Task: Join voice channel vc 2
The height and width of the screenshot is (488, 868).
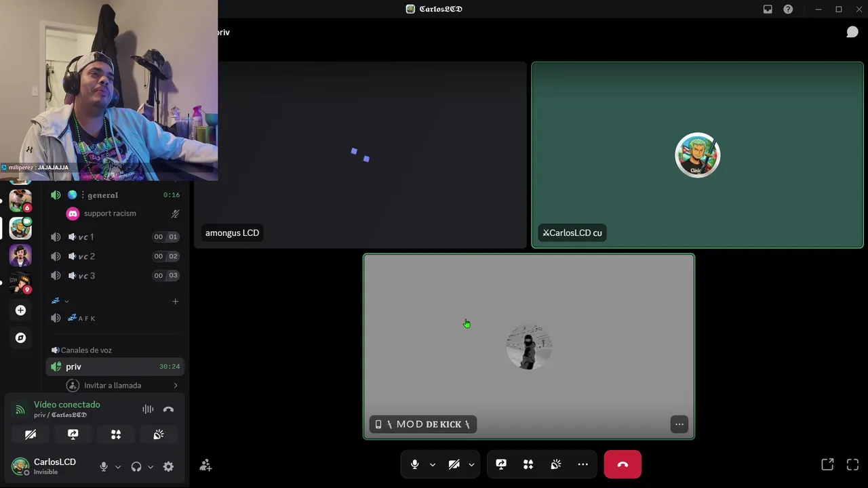Action: [115, 256]
